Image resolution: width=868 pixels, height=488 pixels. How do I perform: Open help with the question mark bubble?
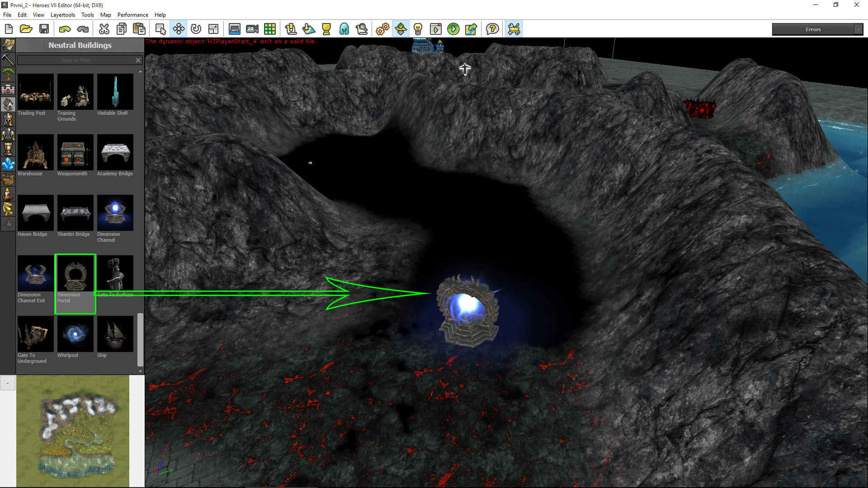click(x=492, y=29)
